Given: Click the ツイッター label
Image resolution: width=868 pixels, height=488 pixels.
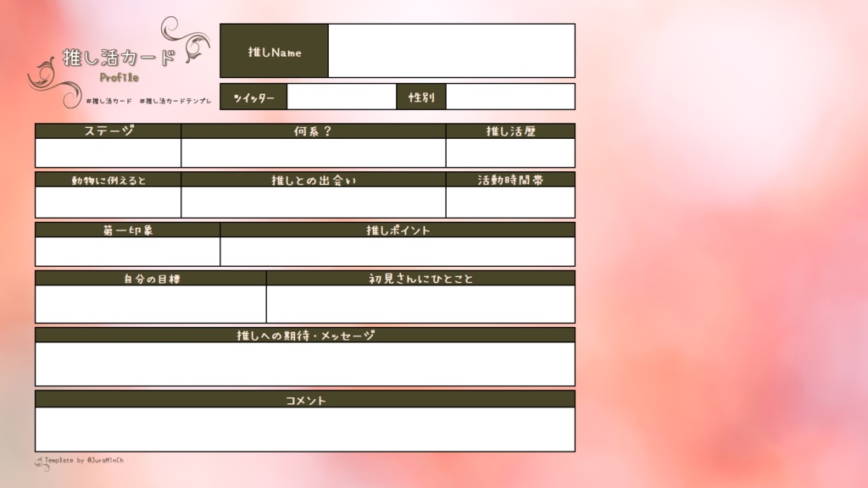Looking at the screenshot, I should point(254,98).
